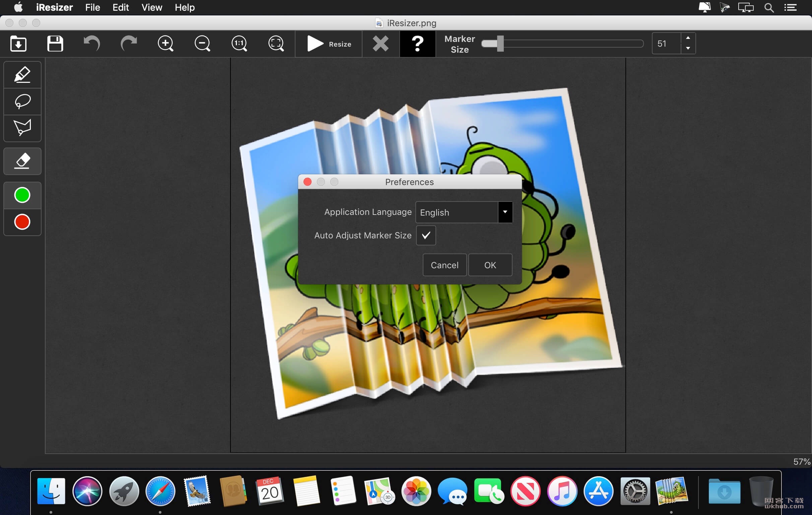Click the iResizer.png window title

411,23
